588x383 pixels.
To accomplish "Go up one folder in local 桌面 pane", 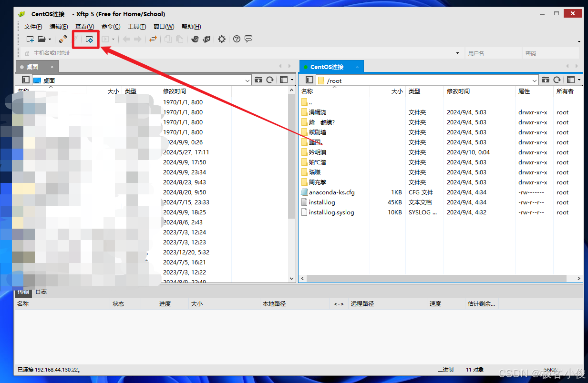I will tap(258, 80).
